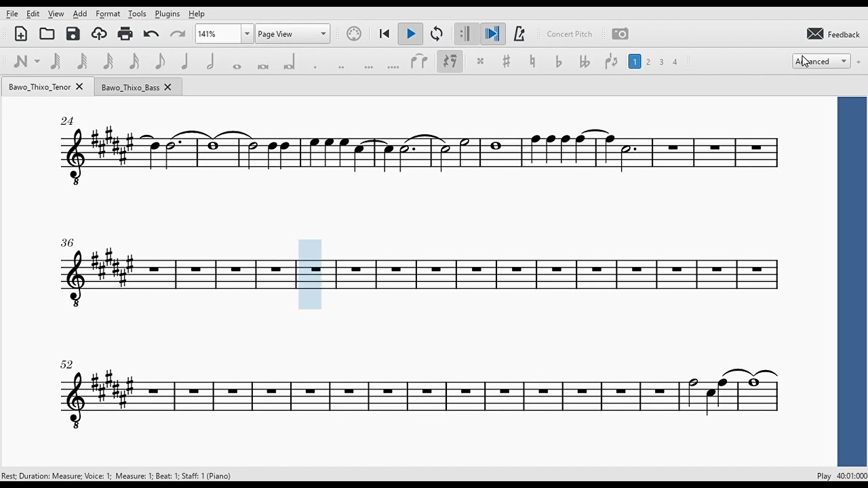Click the Save score icon

73,34
